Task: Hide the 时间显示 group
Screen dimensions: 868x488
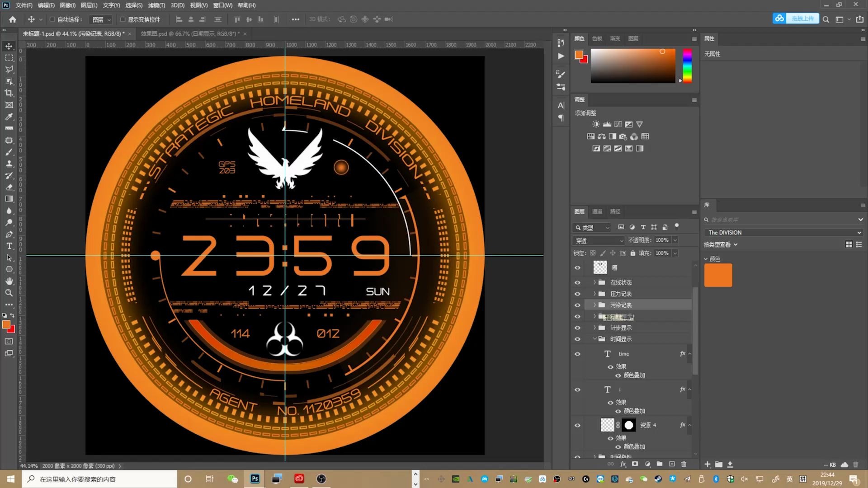Action: (x=577, y=339)
